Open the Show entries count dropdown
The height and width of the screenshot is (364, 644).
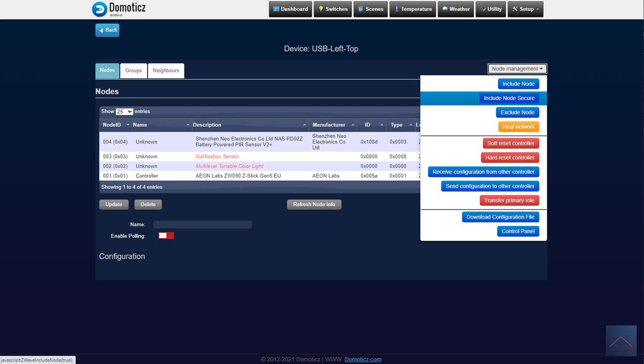pos(124,112)
